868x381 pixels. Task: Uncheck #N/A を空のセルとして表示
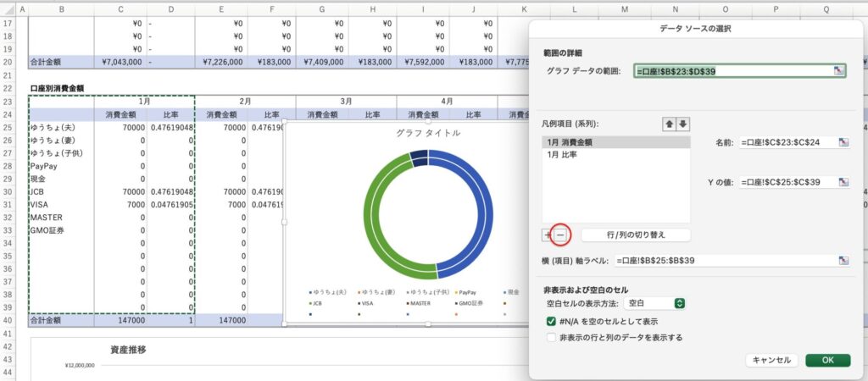tap(552, 322)
